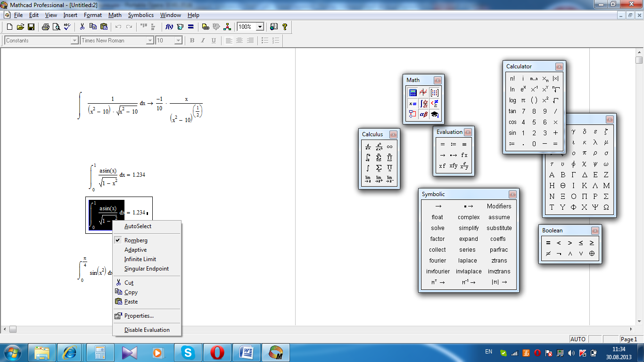Viewport: 644px width, 362px height.
Task: Open Symbolic keyword palette graduation cap icon
Action: point(434,114)
